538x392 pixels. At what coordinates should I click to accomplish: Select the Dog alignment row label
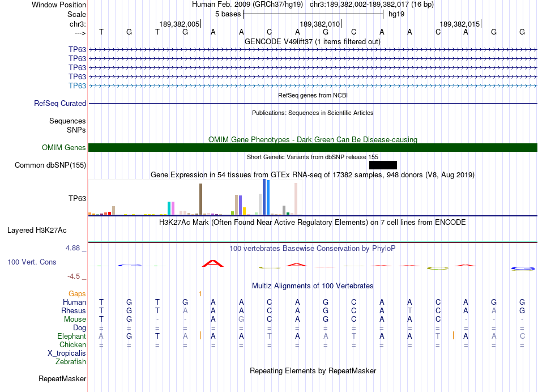click(79, 328)
